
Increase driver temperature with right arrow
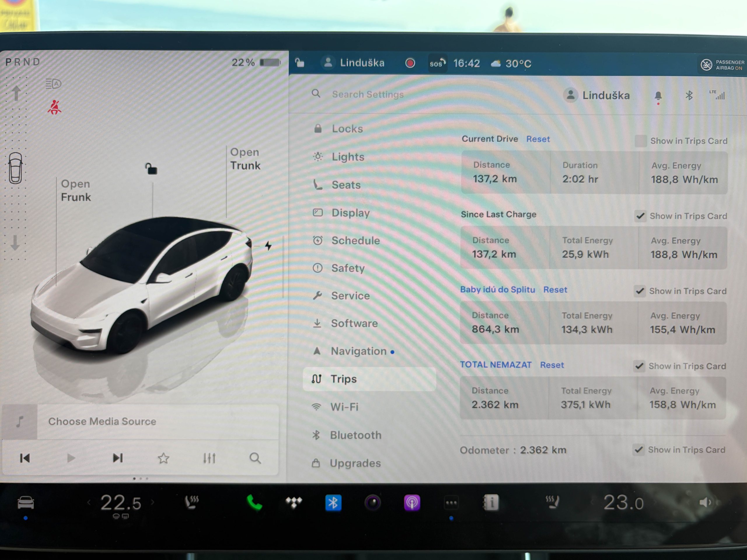point(153,503)
